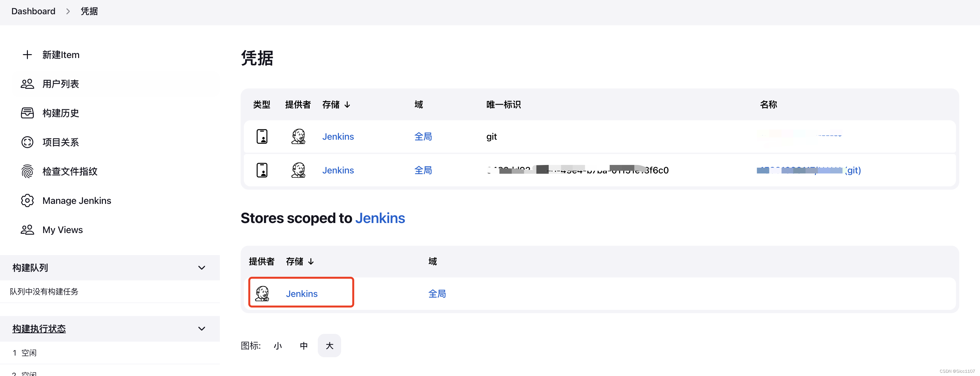
Task: Open the Jenkins link in Stores scoped heading
Action: tap(380, 218)
